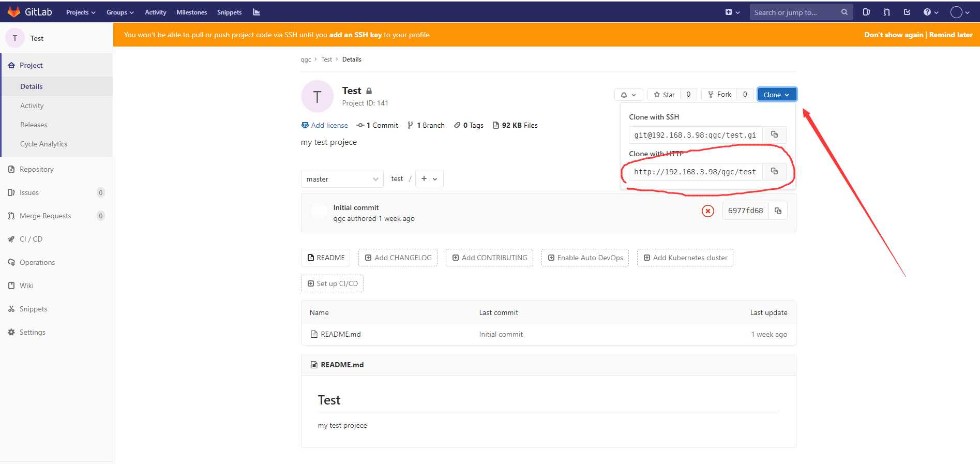Open Operations in the sidebar
The height and width of the screenshot is (464, 980).
pyautogui.click(x=56, y=262)
